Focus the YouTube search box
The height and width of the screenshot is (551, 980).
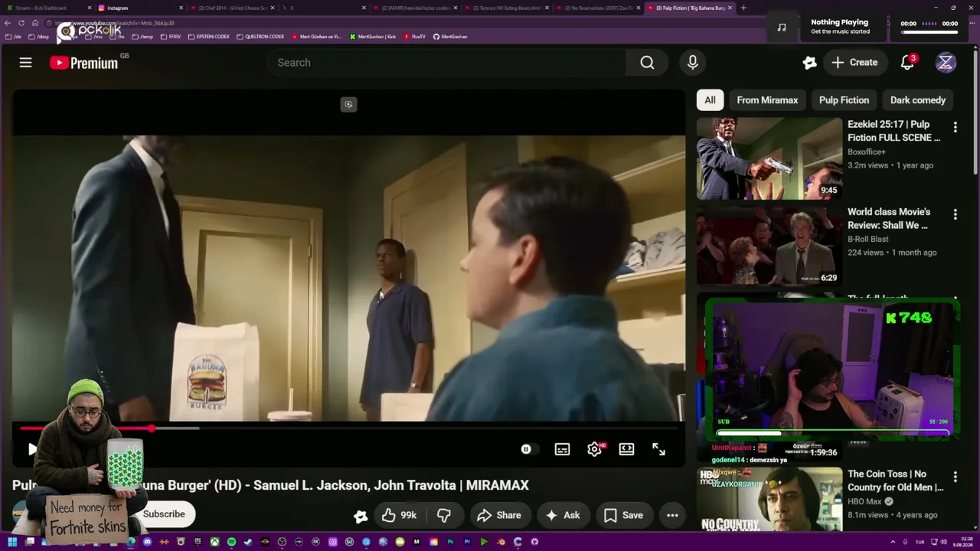(446, 63)
